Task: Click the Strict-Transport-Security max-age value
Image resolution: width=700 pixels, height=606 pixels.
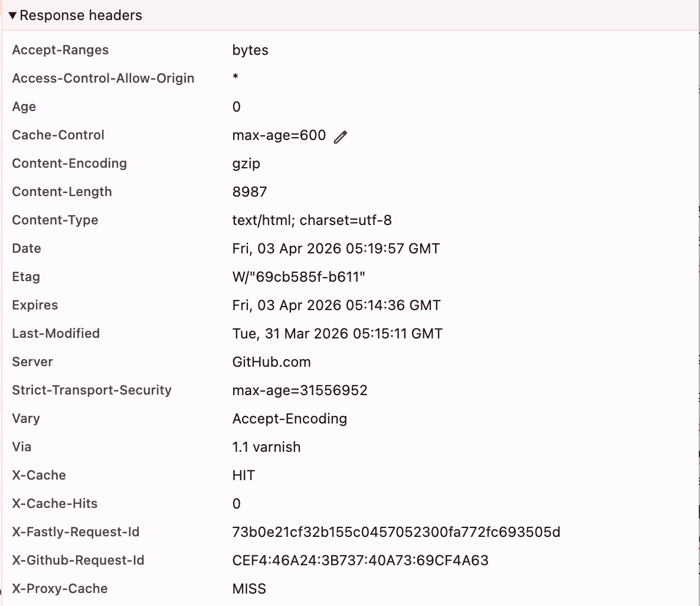Action: [x=300, y=390]
